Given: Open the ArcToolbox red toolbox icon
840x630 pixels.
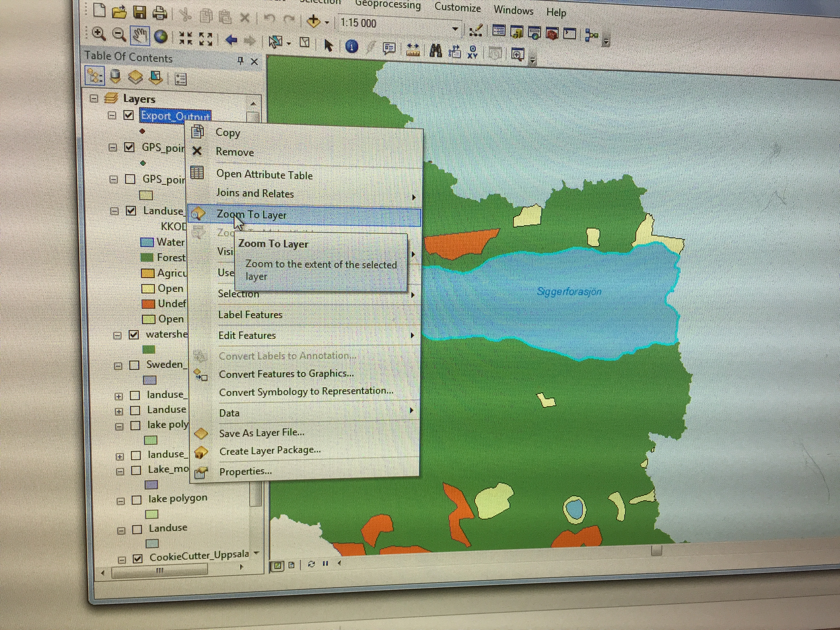Looking at the screenshot, I should tap(552, 34).
